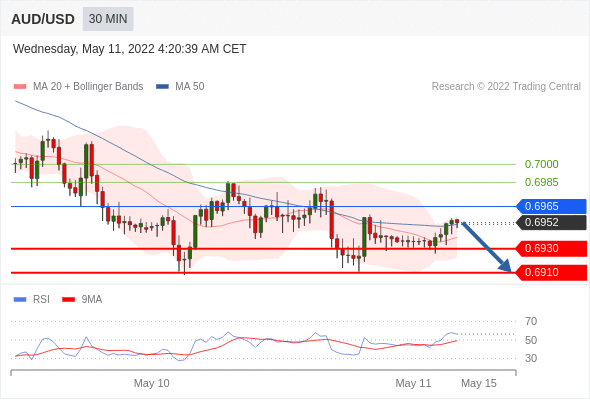Click the RSI 70 level label
The height and width of the screenshot is (400, 590).
[x=531, y=321]
